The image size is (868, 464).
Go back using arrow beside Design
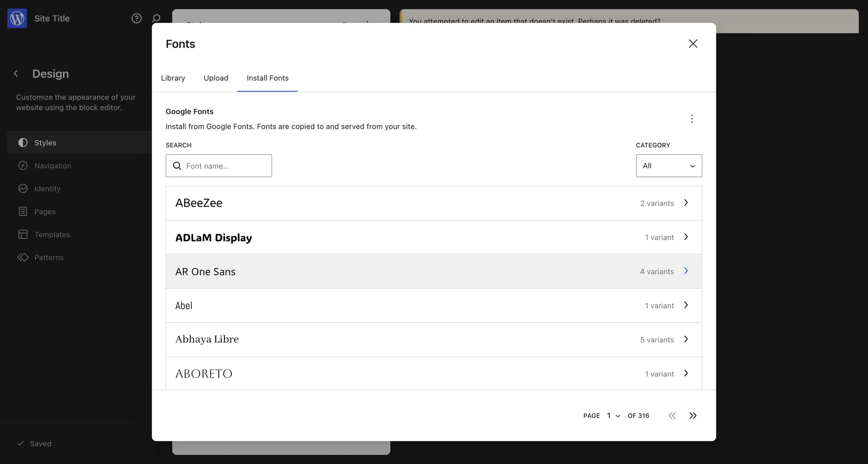coord(16,74)
